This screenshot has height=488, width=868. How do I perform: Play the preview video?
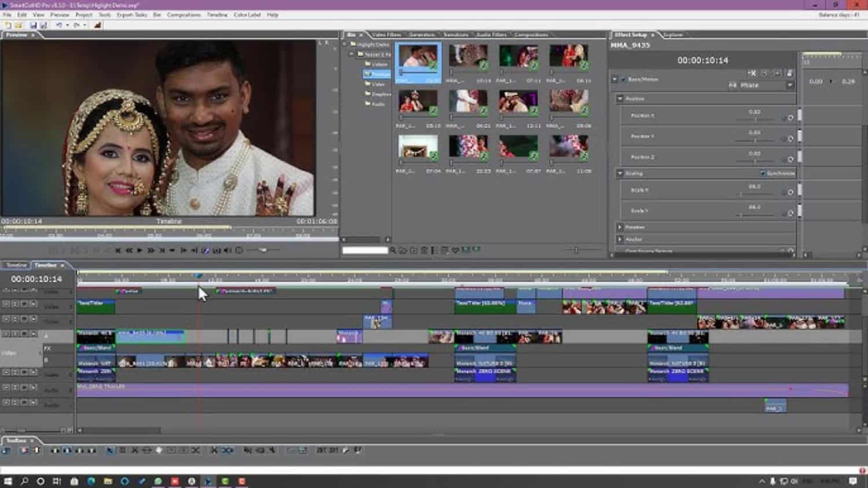[139, 250]
